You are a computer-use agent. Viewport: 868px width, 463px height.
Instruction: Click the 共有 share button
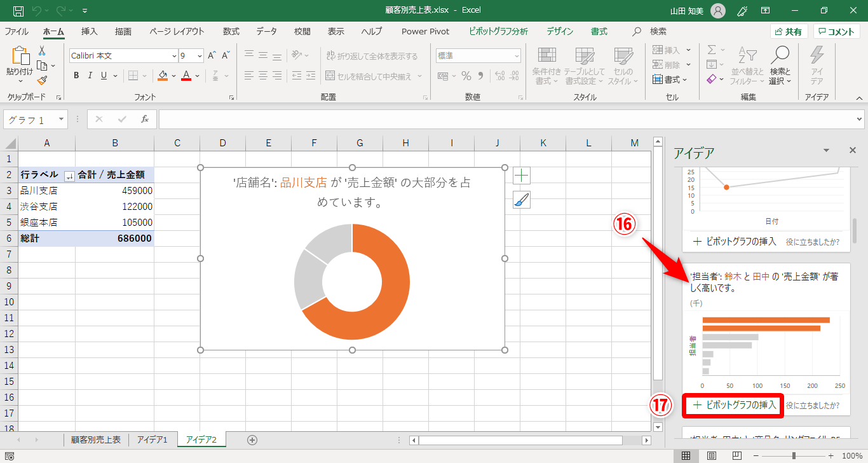coord(789,32)
